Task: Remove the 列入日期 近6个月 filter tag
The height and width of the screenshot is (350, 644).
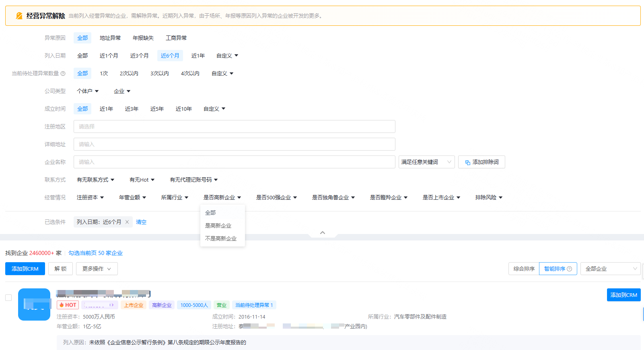Action: click(127, 222)
